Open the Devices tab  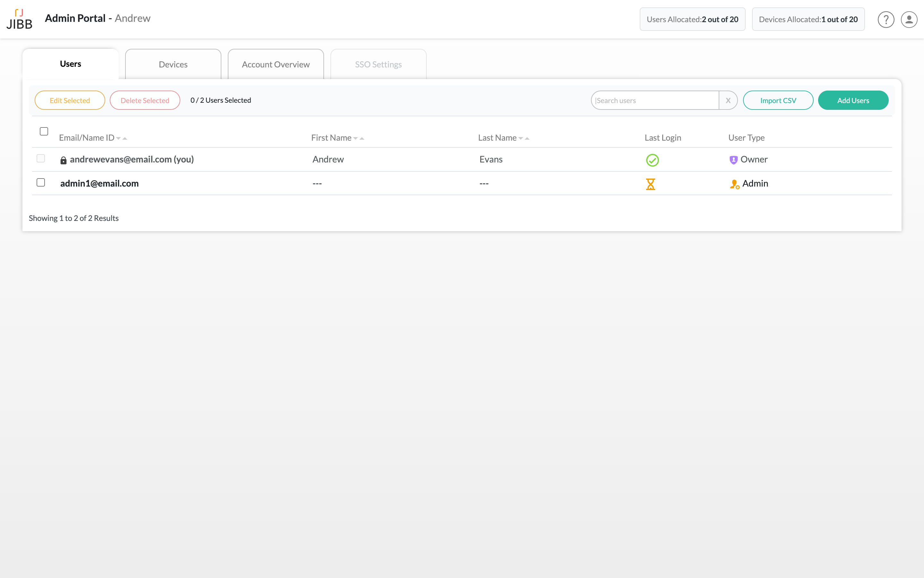coord(173,64)
